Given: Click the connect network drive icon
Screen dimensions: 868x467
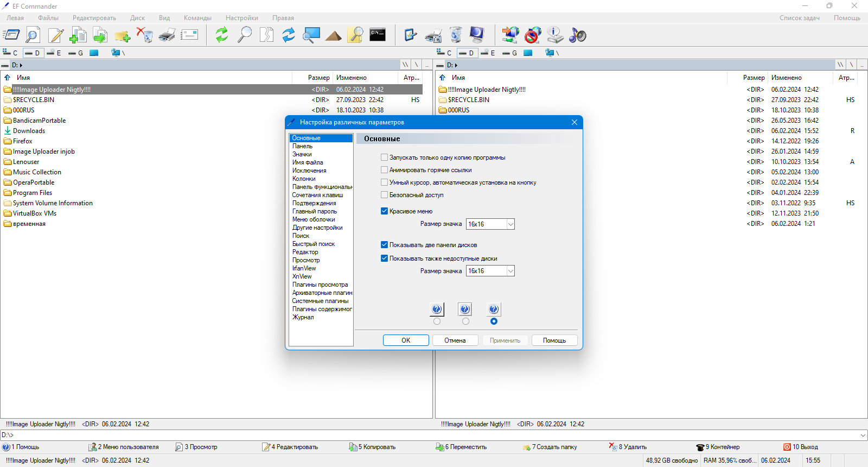Looking at the screenshot, I should pos(510,35).
